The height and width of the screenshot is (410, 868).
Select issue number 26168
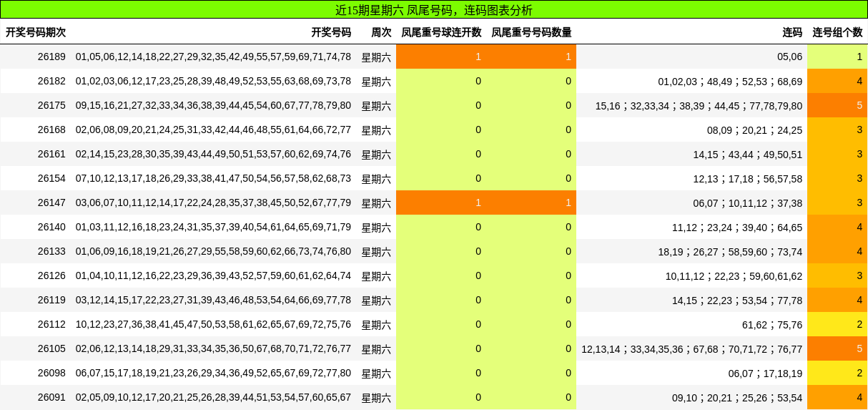tap(51, 130)
